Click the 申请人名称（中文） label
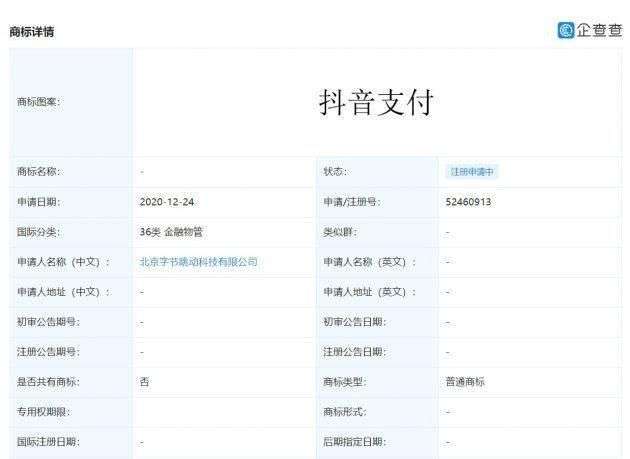The width and height of the screenshot is (630, 459). tap(63, 262)
